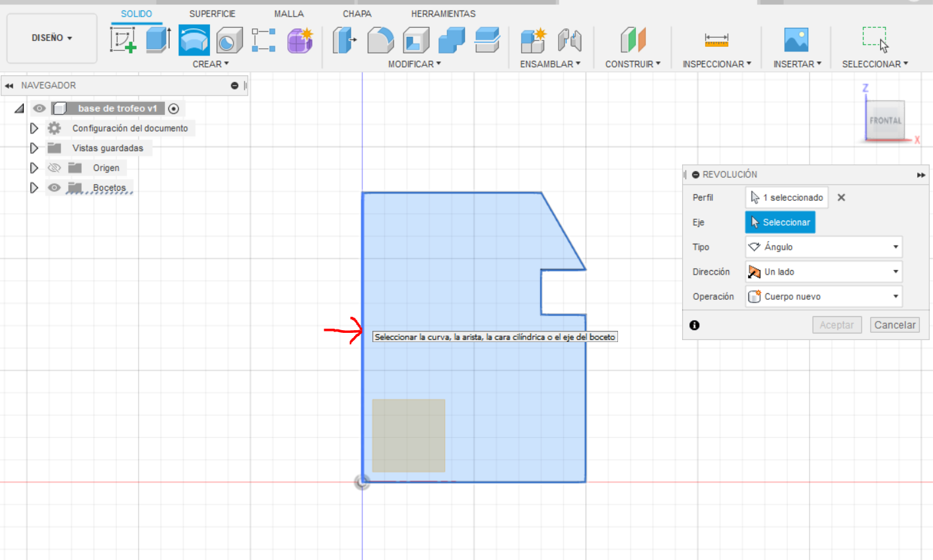Switch to the HERRAMIENTAS tab
This screenshot has width=933, height=560.
pos(443,14)
